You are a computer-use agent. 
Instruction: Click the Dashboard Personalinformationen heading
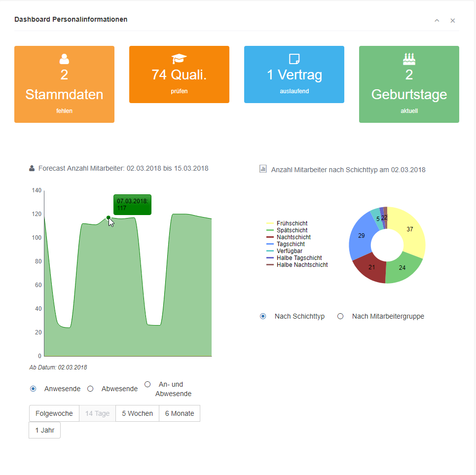coord(71,19)
